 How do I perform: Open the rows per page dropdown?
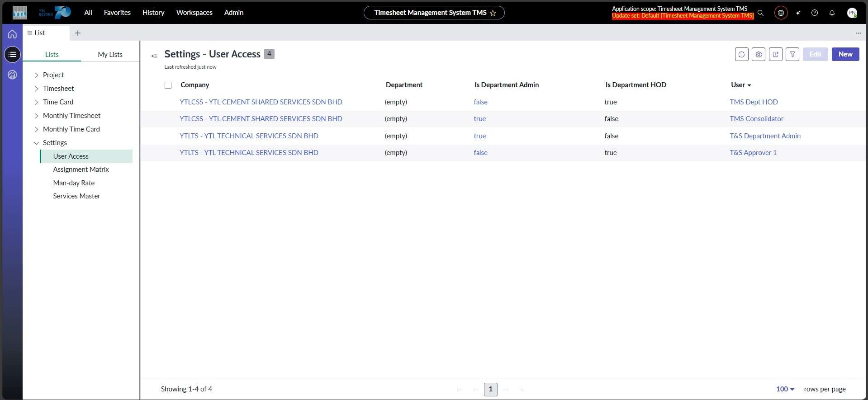(785, 389)
